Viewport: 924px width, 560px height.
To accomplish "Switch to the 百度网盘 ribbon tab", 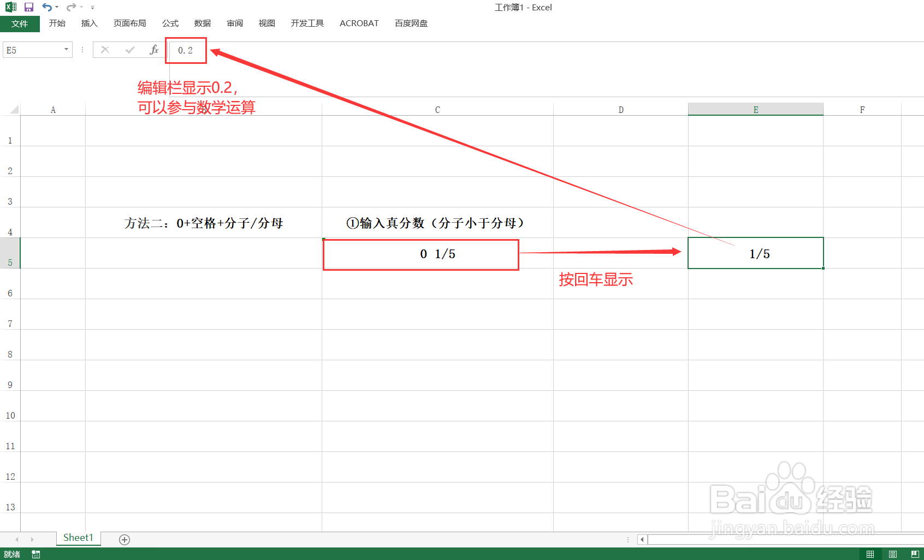I will 411,23.
